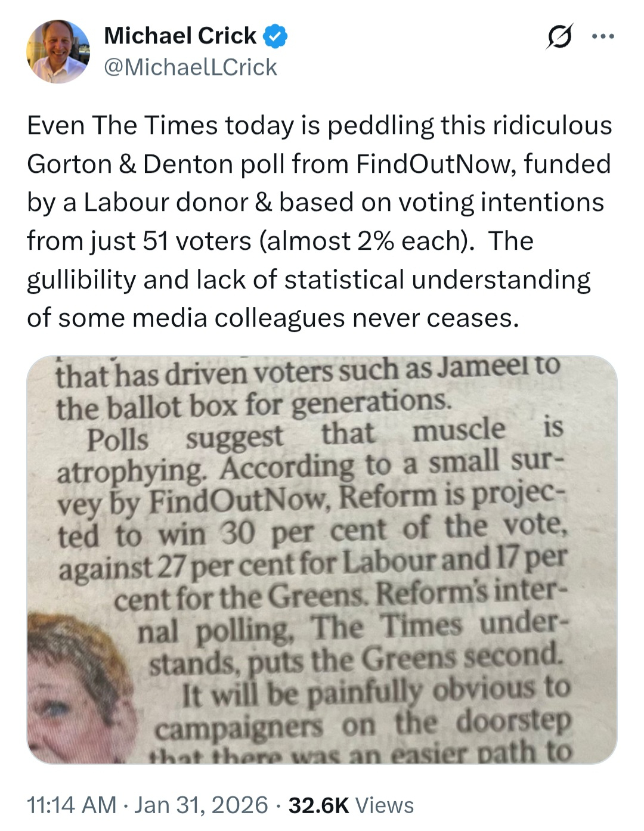
Task: Click the word Views beside 32.6K
Action: point(384,805)
